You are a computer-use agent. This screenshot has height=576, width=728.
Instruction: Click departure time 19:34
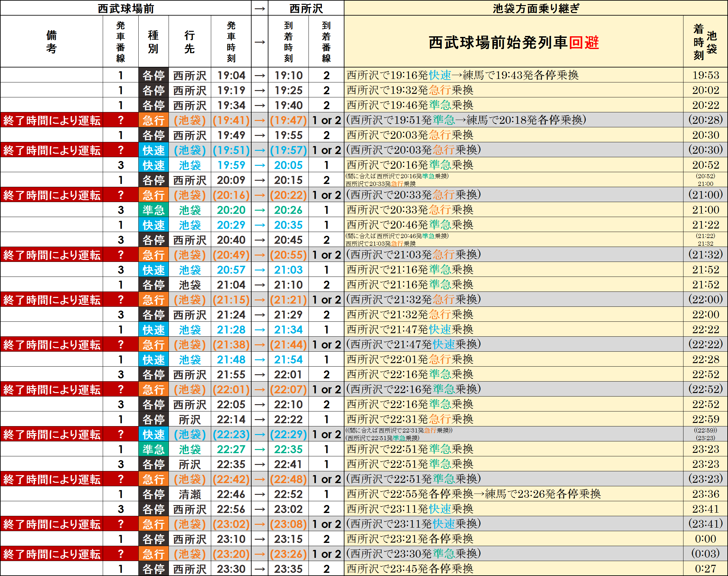231,105
